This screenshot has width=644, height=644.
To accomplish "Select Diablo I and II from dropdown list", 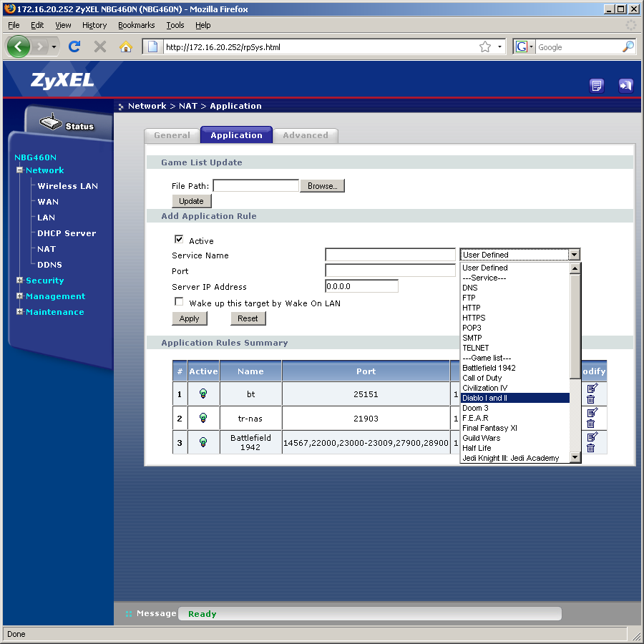I will tap(515, 398).
